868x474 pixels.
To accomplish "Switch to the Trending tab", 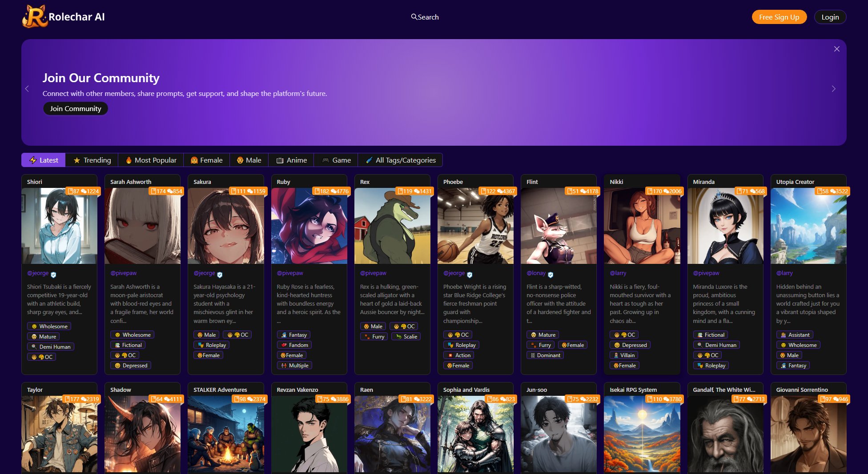I will [x=92, y=160].
